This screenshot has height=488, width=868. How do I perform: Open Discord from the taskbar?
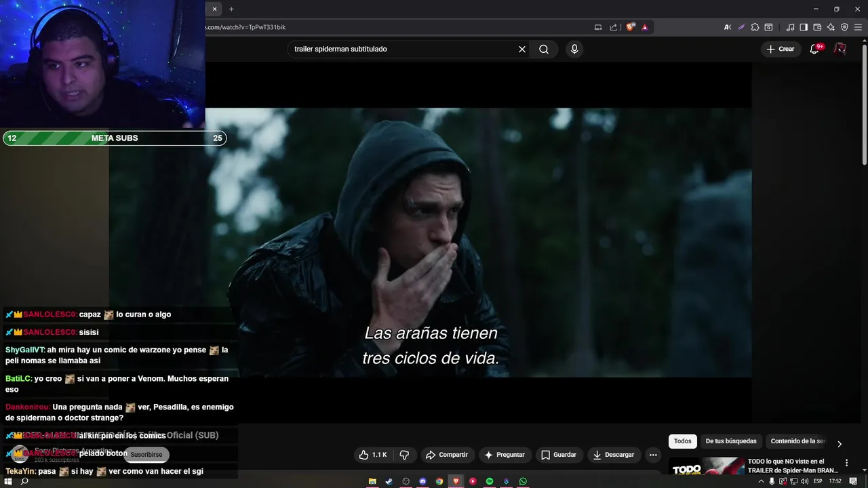pyautogui.click(x=422, y=481)
